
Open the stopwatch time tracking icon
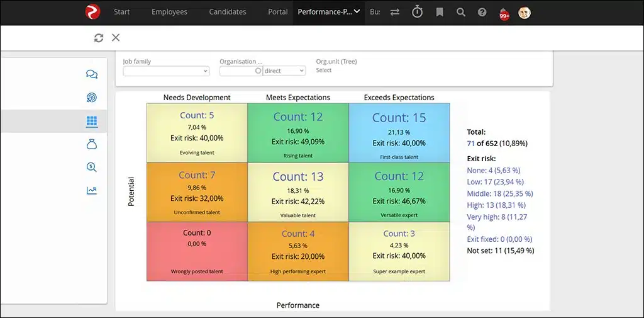418,12
